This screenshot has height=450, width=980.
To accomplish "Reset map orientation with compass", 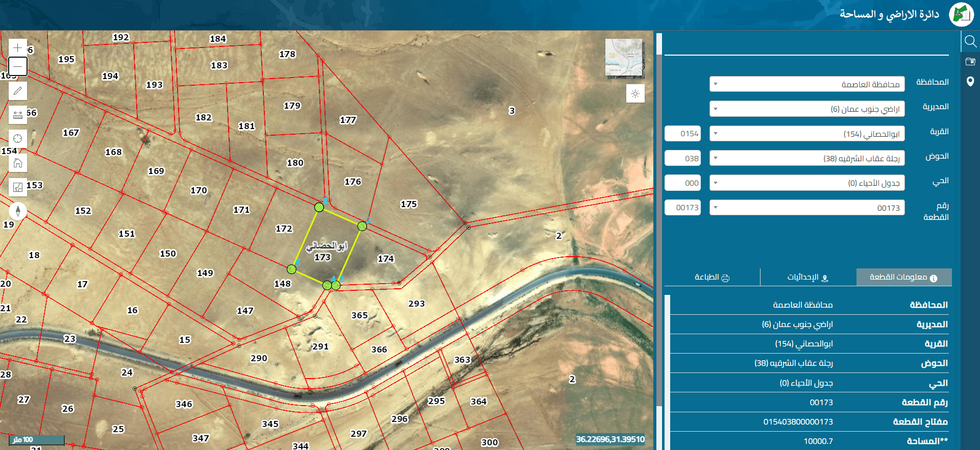I will point(18,211).
